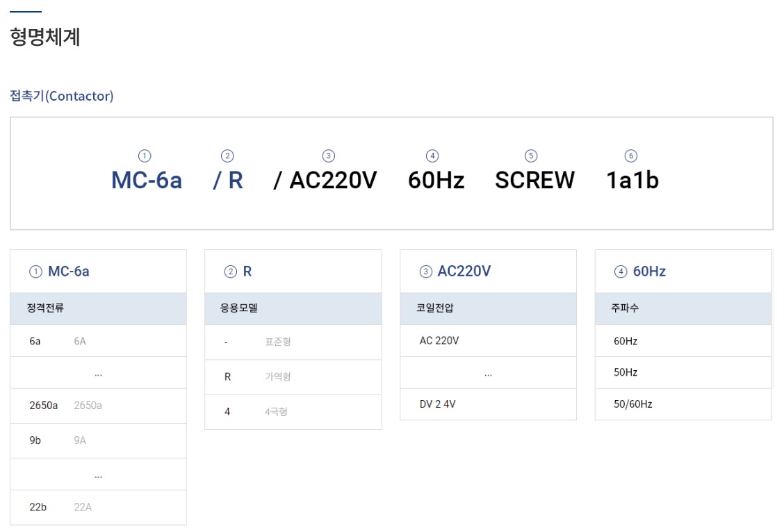Click the 형명체계 page heading

point(45,37)
